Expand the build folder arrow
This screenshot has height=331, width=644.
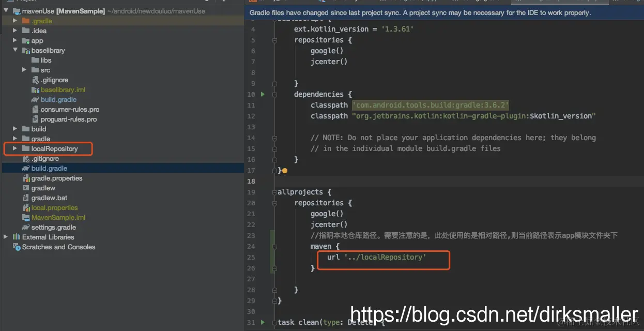pyautogui.click(x=16, y=129)
